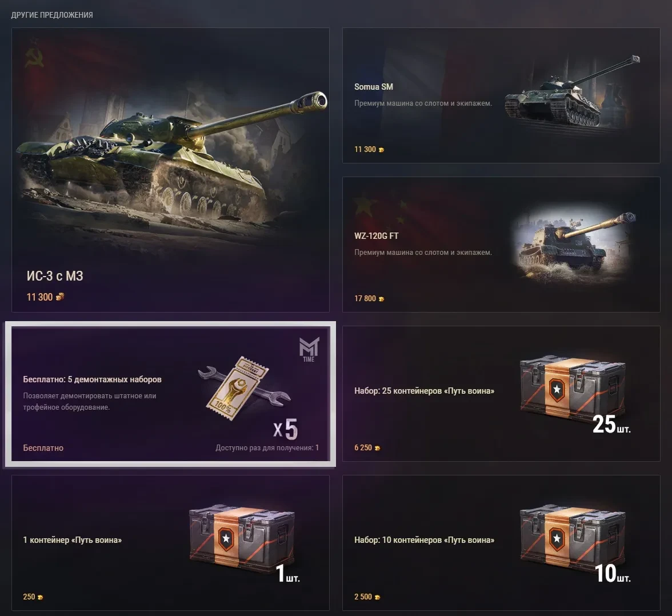Open the ИС-3 с МЗ tank offer
This screenshot has height=616, width=672.
pos(170,170)
